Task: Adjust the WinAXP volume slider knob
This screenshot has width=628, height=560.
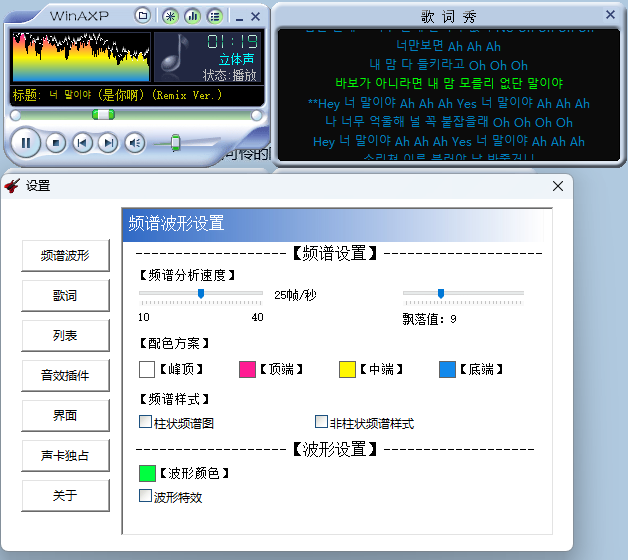Action: (x=175, y=143)
